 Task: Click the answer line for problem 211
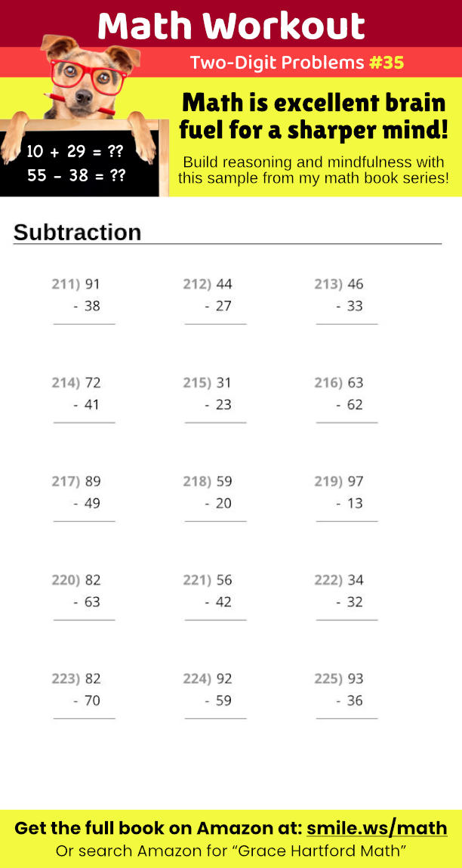(84, 324)
